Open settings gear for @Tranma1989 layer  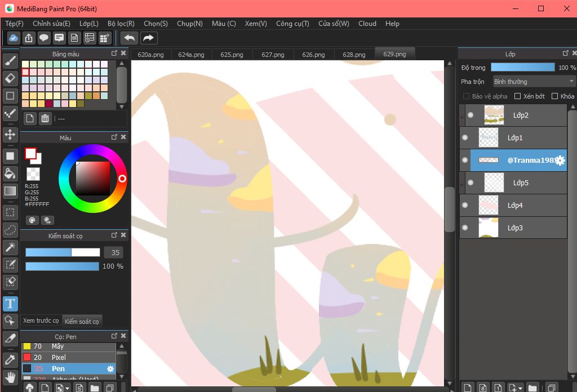tap(560, 161)
